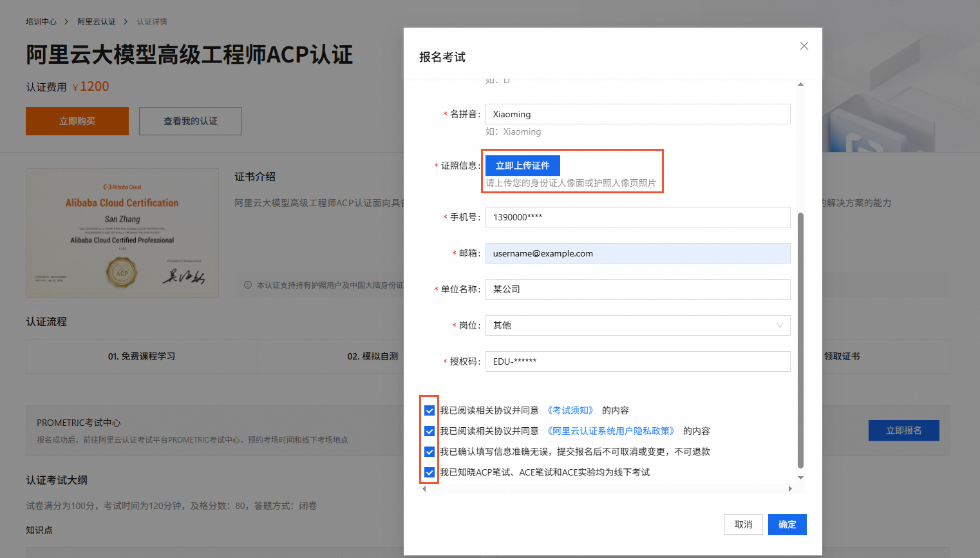Click the 查看我的认证 button
Viewport: 980px width, 558px height.
[x=191, y=121]
